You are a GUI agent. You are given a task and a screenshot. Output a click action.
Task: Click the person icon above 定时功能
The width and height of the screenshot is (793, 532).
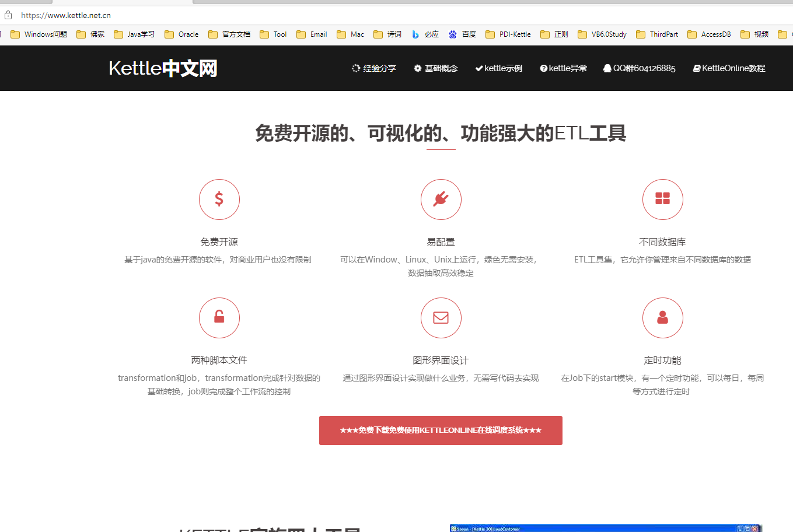(663, 317)
